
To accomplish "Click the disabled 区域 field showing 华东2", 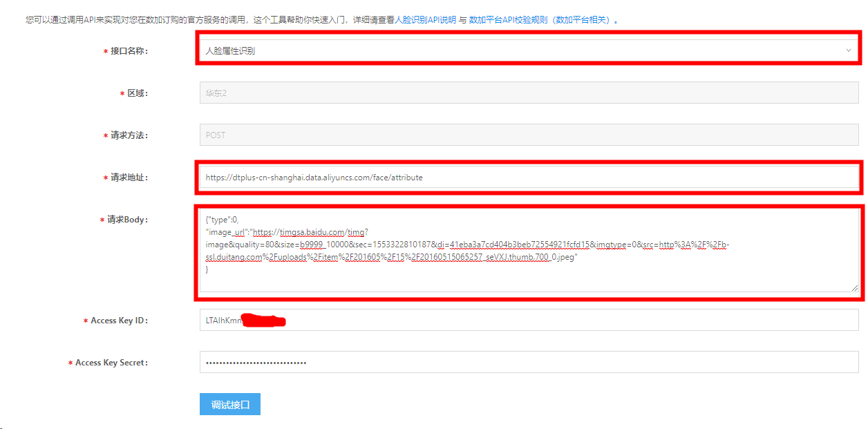I will pos(529,93).
